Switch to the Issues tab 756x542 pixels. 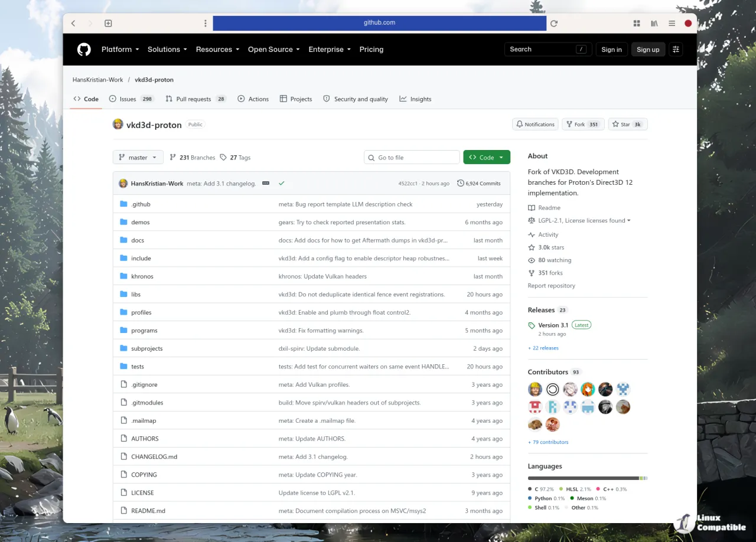[132, 99]
